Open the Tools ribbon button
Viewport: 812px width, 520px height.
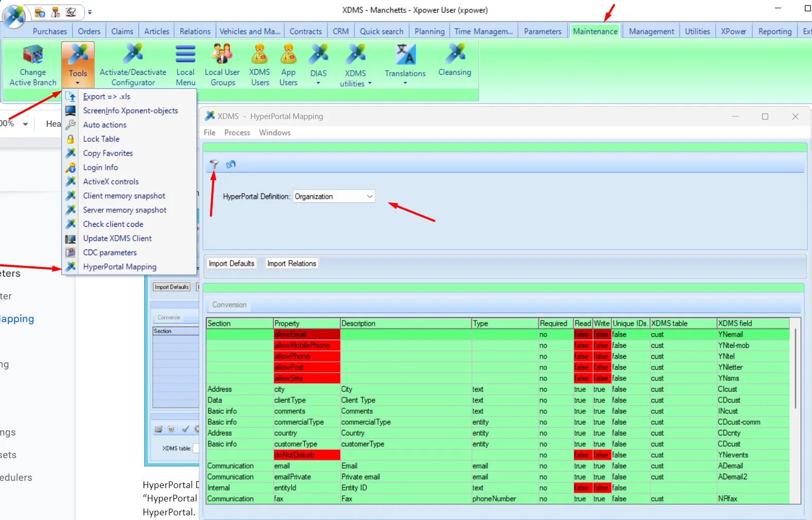[x=78, y=65]
